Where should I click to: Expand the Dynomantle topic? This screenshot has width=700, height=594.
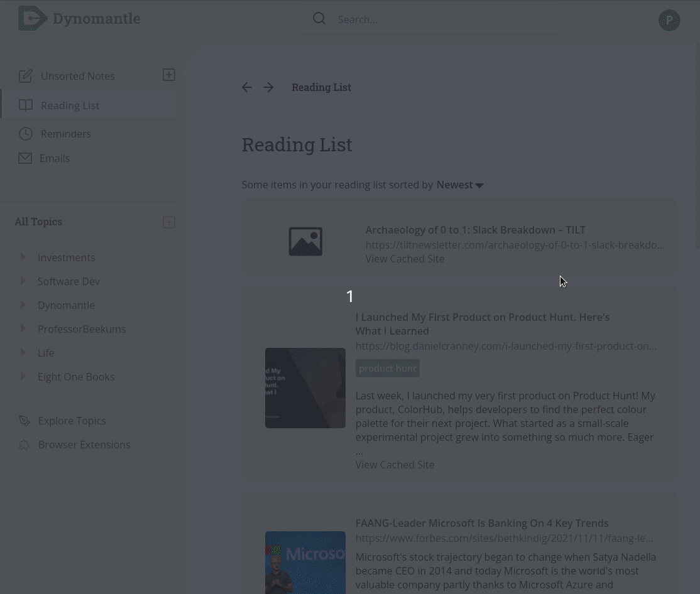coord(23,305)
